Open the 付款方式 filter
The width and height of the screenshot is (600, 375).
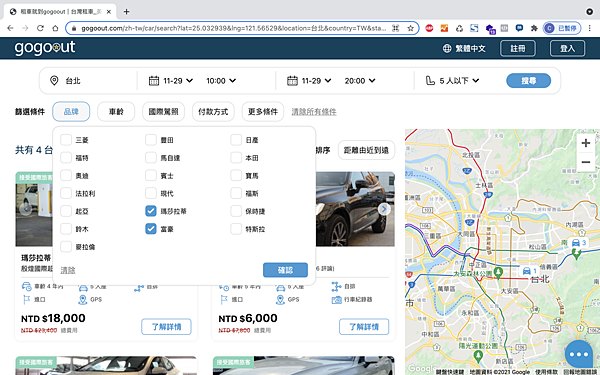(x=213, y=111)
